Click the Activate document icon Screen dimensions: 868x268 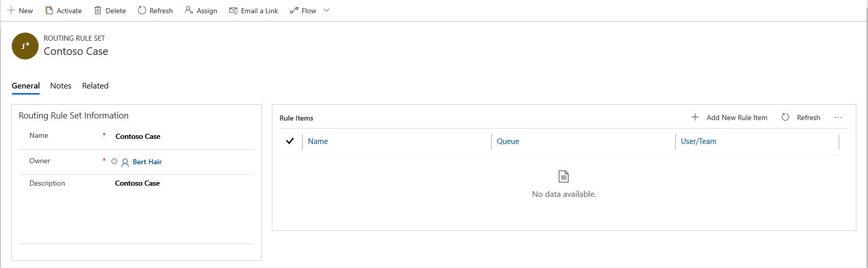point(49,11)
